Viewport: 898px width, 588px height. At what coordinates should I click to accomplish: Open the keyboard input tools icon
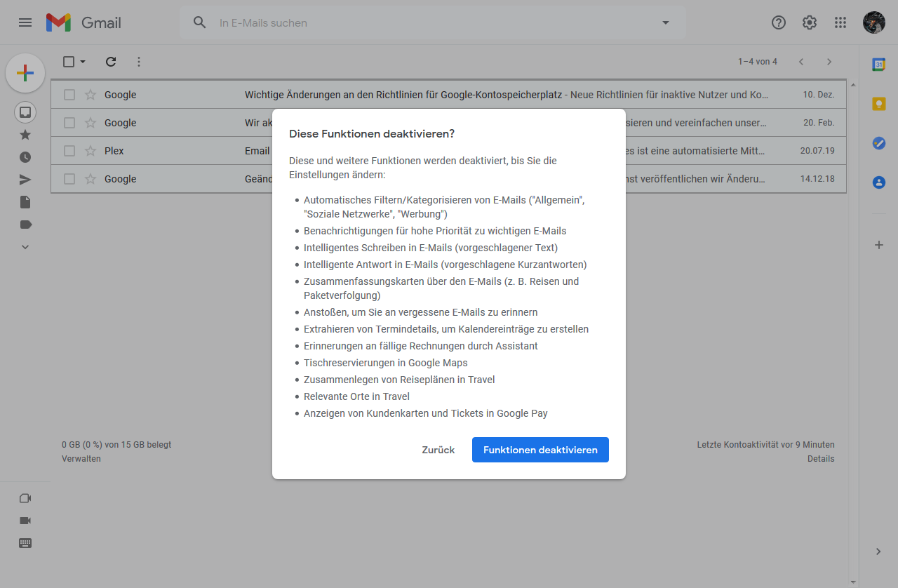click(x=25, y=543)
